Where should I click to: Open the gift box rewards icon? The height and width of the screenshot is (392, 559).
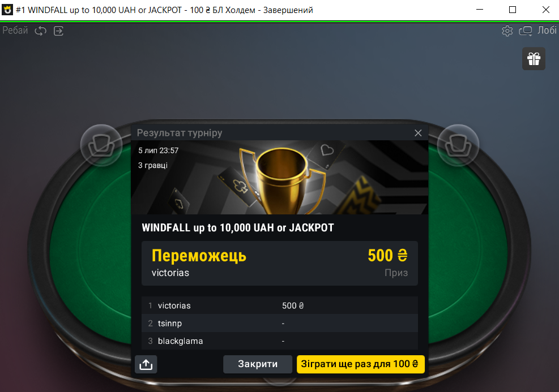click(x=534, y=59)
